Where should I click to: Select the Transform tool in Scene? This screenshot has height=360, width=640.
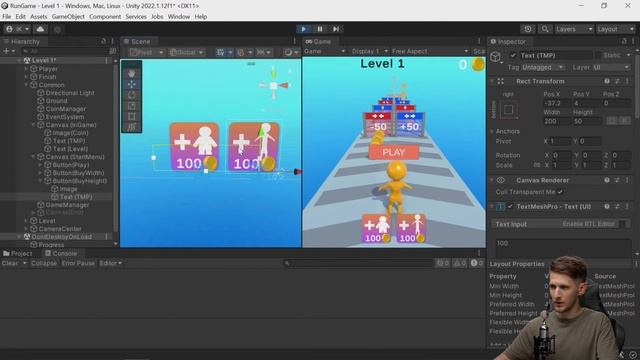pos(131,127)
